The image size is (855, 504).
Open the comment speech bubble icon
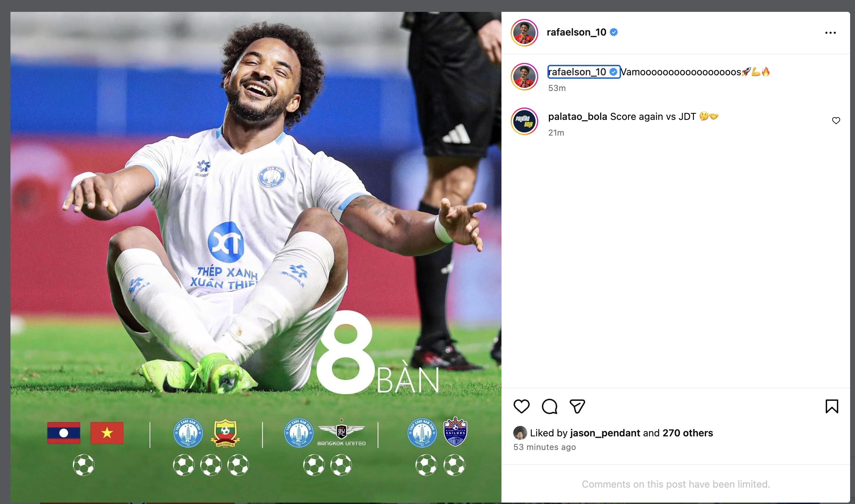549,406
